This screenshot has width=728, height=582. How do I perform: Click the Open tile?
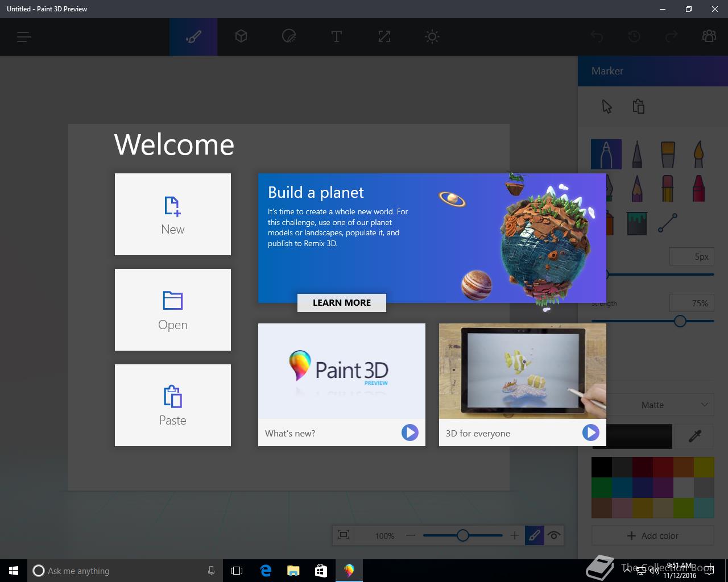173,310
